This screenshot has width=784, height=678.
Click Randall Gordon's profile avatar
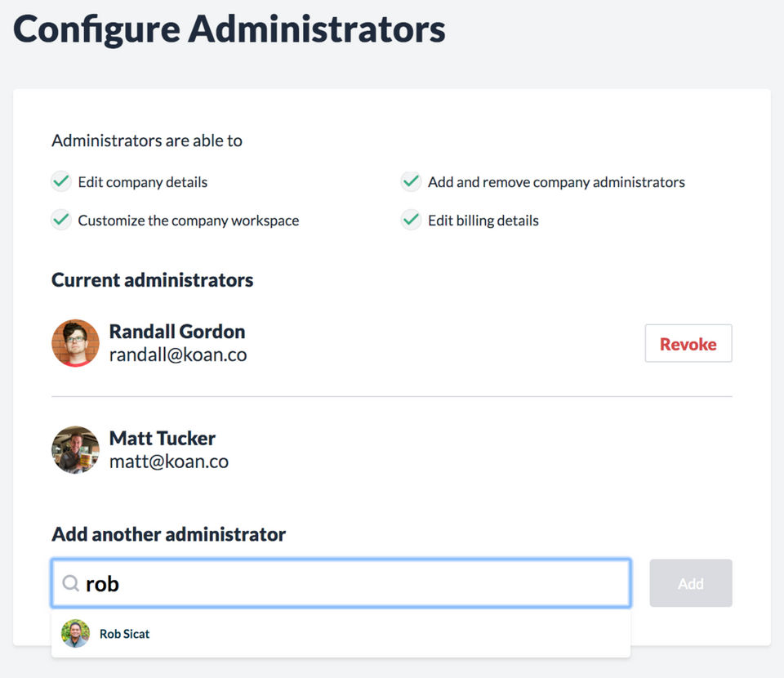pos(75,343)
